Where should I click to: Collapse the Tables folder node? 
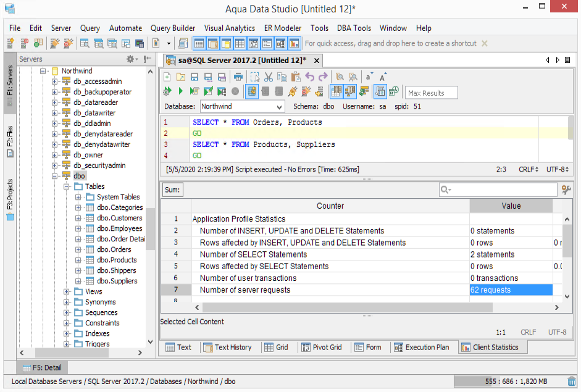[67, 186]
